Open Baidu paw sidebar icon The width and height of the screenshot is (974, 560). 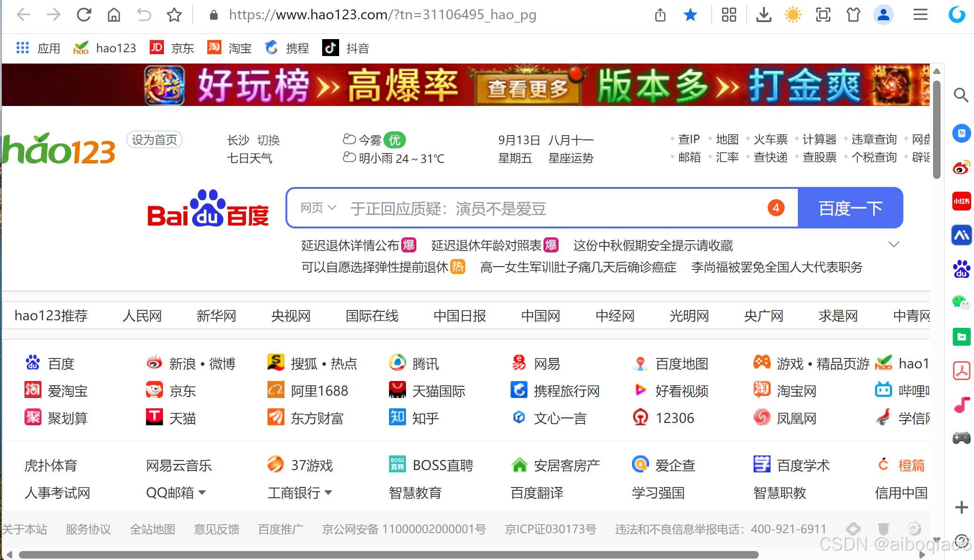point(961,269)
